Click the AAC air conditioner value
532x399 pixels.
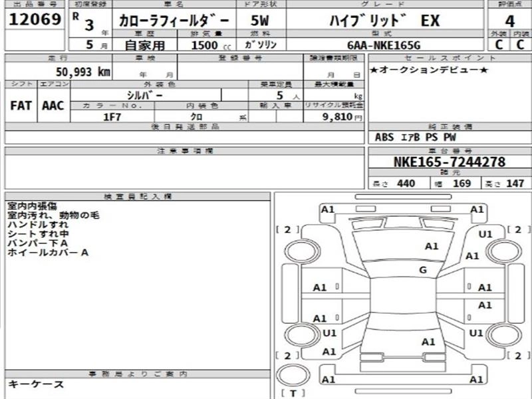click(53, 106)
